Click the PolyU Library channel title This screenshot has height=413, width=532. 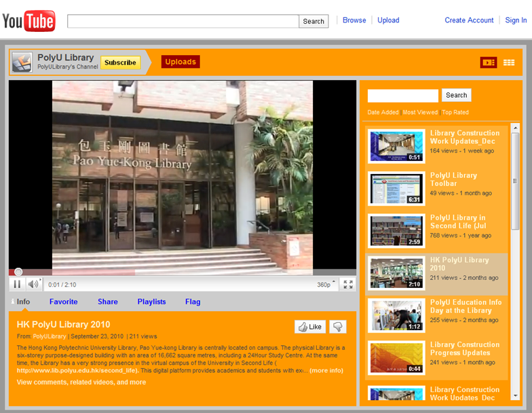(x=65, y=57)
